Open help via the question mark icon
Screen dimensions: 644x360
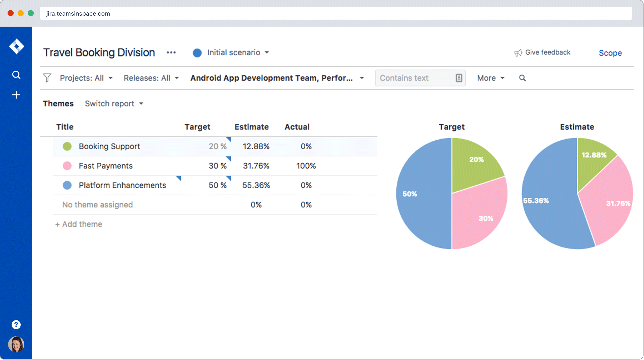point(16,324)
